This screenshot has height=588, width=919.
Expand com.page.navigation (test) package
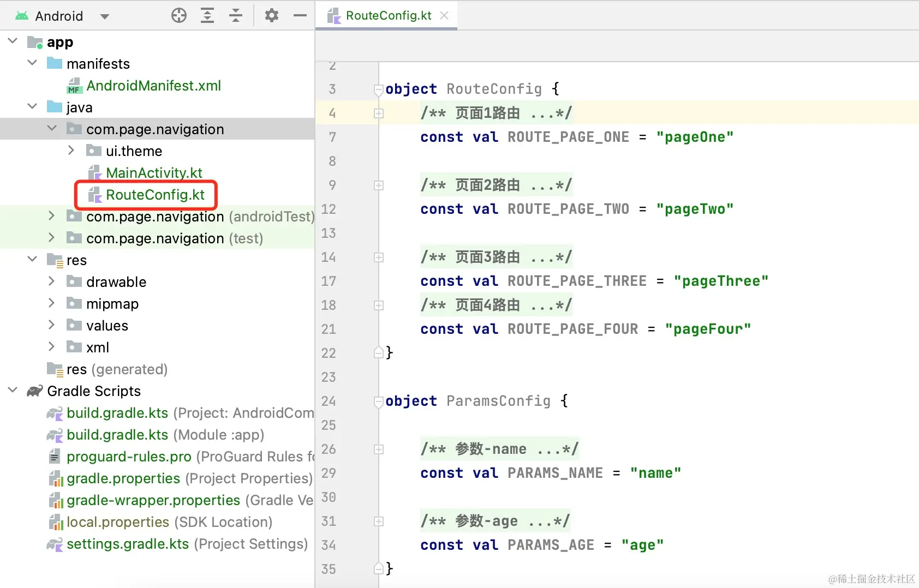52,238
